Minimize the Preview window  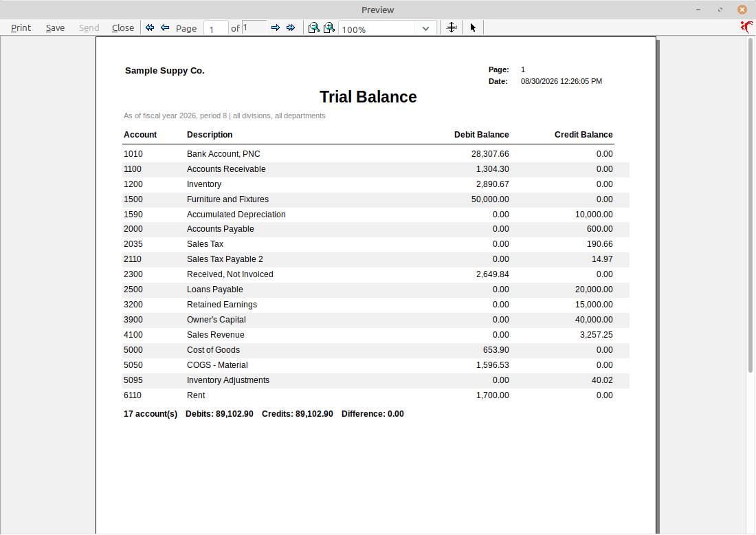(x=698, y=10)
